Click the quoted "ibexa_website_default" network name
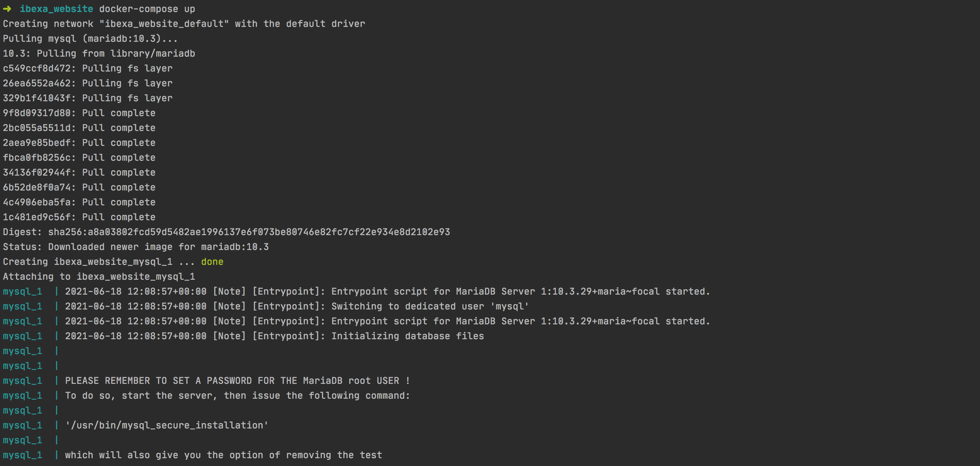This screenshot has width=980, height=466. pos(164,24)
